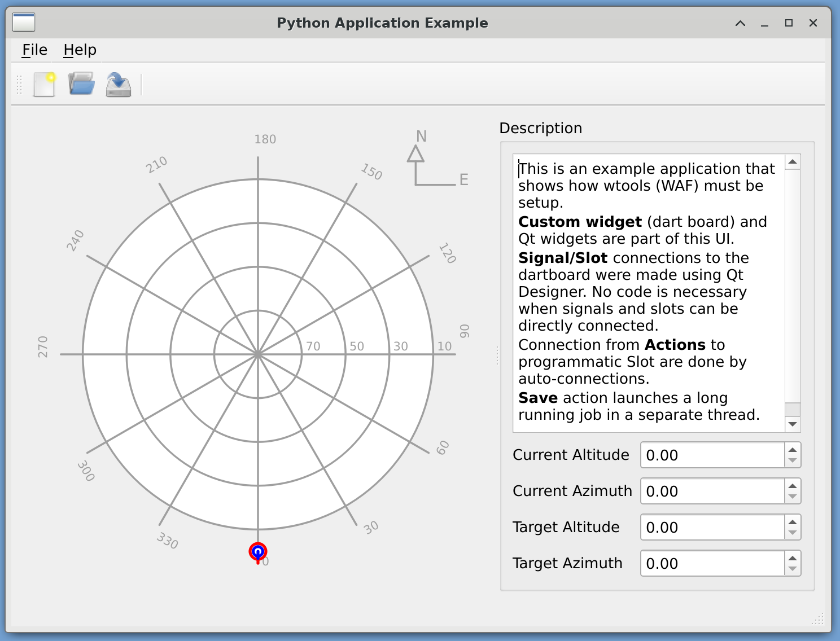Click the Open folder toolbar icon
Image resolution: width=840 pixels, height=641 pixels.
pos(81,84)
